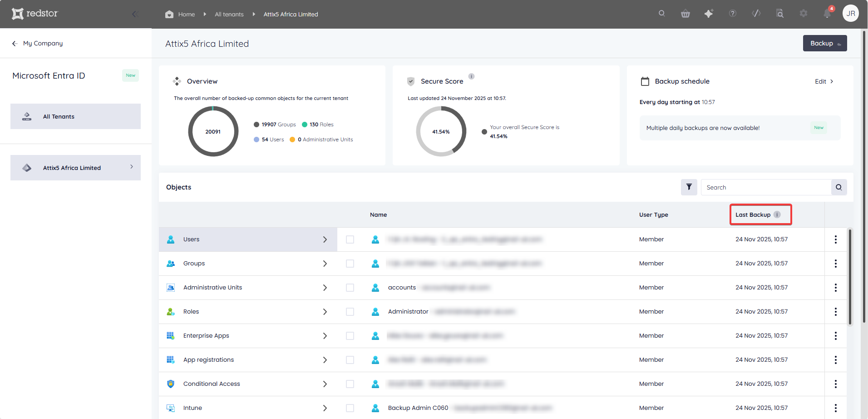
Task: Open the help question mark icon
Action: click(x=733, y=14)
